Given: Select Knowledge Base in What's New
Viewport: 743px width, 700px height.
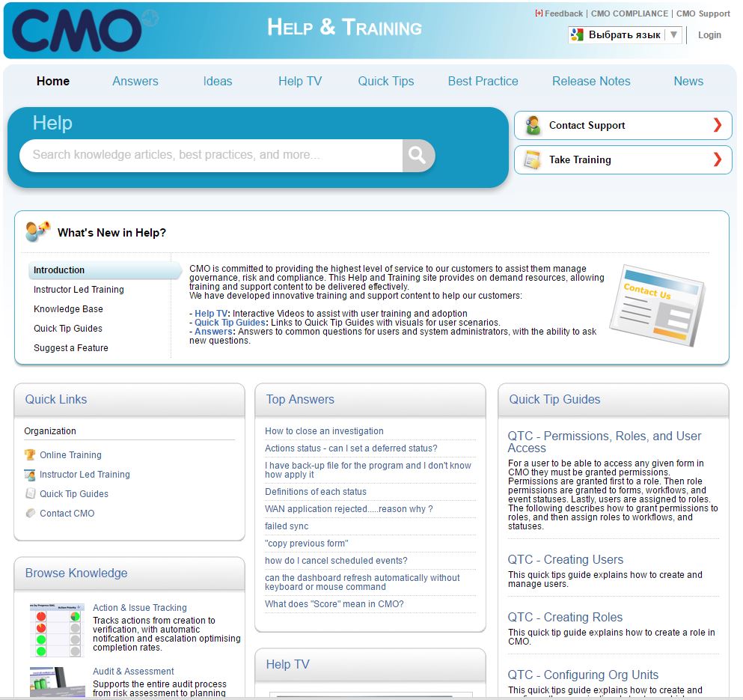Looking at the screenshot, I should coord(68,308).
